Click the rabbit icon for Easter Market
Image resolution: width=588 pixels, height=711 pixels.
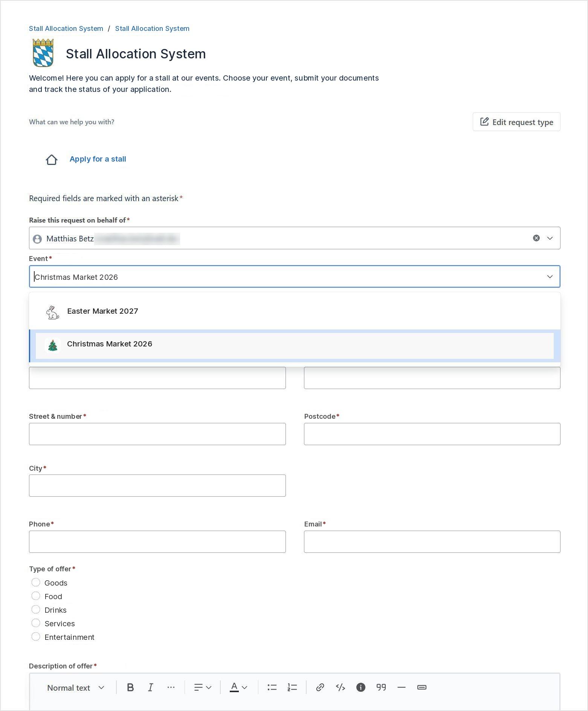click(52, 312)
